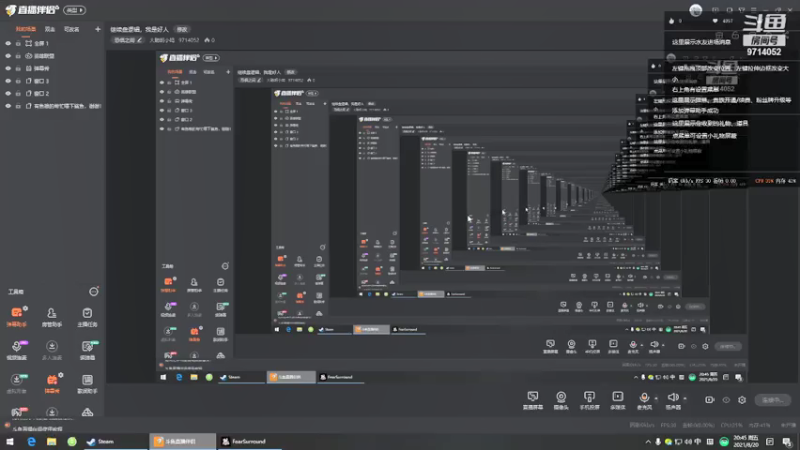
Task: Open settings gear beside start-stream button
Action: 742,400
